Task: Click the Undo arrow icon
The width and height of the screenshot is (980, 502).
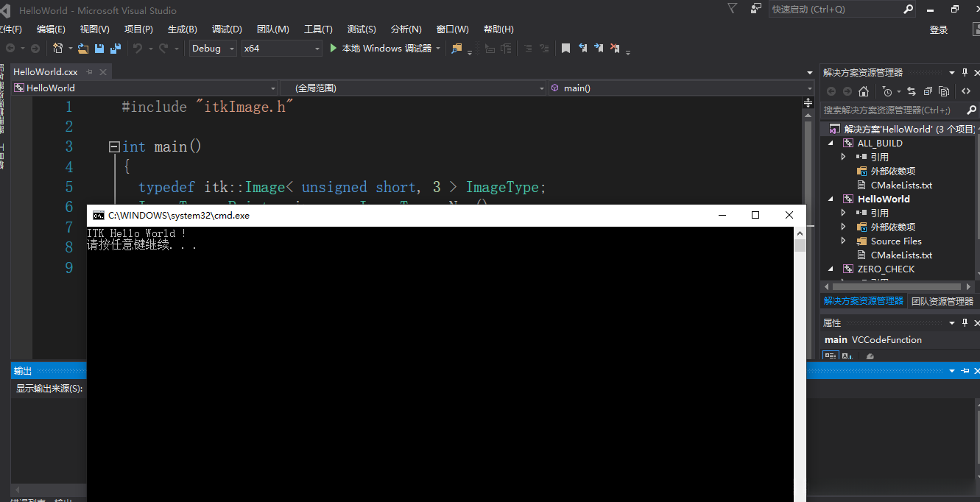Action: point(137,49)
